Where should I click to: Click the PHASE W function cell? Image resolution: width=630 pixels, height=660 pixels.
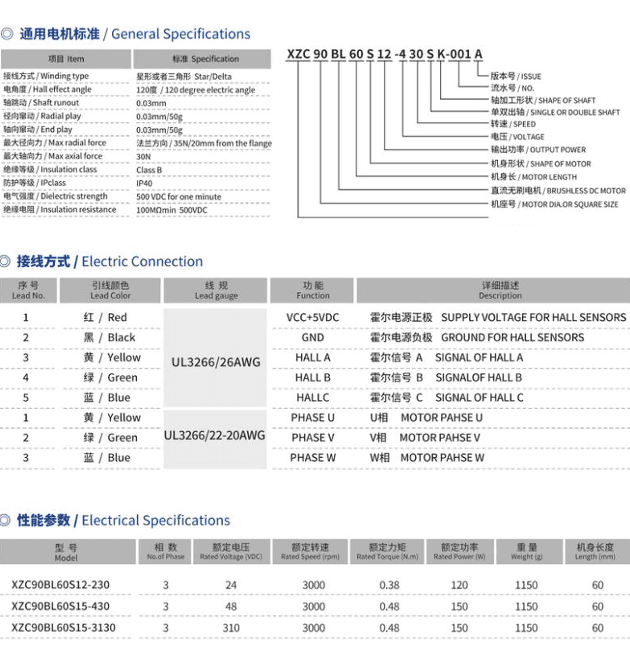point(313,458)
